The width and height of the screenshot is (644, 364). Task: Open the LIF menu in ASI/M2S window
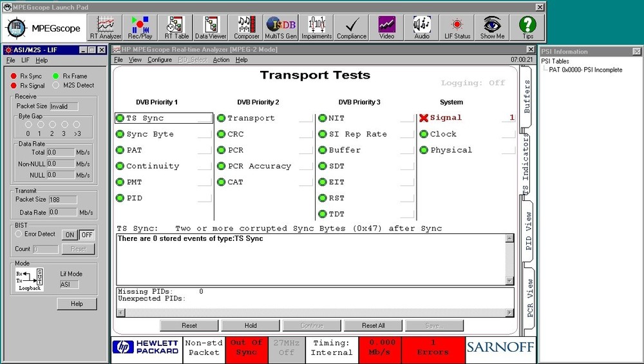pyautogui.click(x=25, y=61)
